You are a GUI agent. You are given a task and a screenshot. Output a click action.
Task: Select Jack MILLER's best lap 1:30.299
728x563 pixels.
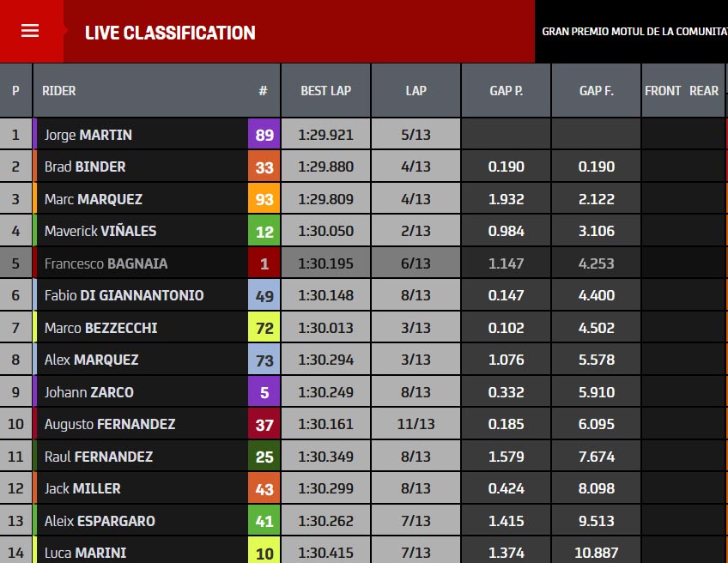[326, 488]
